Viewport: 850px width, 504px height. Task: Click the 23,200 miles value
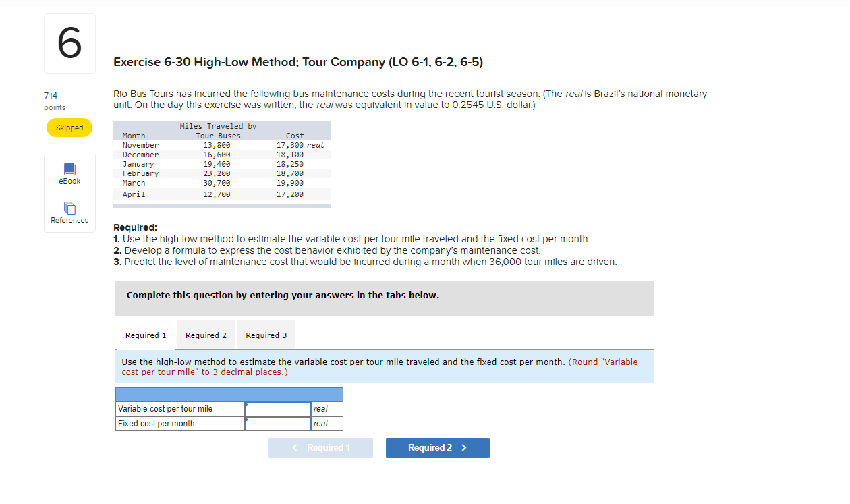pos(217,173)
